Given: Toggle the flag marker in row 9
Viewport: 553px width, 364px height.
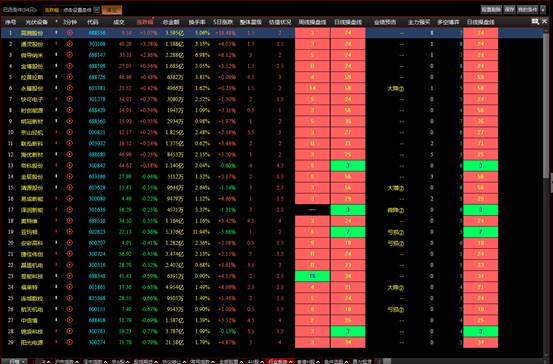Looking at the screenshot, I should click(56, 121).
